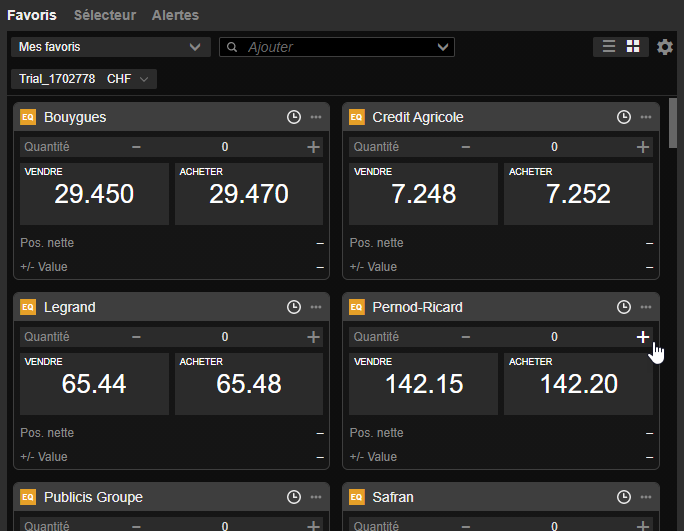Screen dimensions: 684x531
Task: Open Credit Agricole clock icon
Action: pyautogui.click(x=624, y=117)
